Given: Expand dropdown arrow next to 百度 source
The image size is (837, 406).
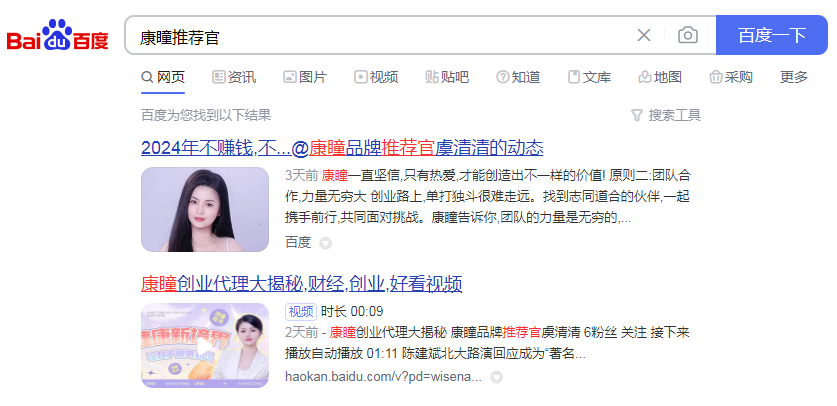Looking at the screenshot, I should click(x=325, y=243).
